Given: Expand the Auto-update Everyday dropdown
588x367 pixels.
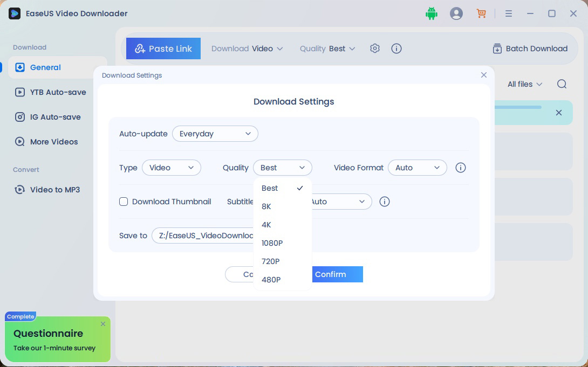Looking at the screenshot, I should [x=215, y=134].
